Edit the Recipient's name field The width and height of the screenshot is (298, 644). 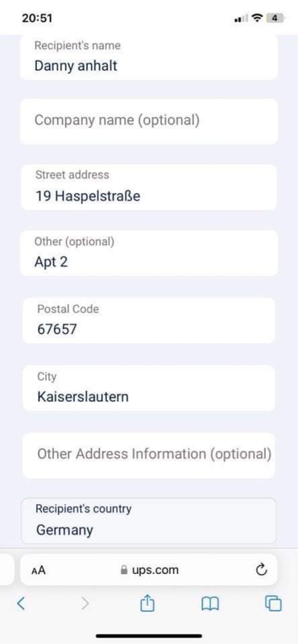tap(149, 57)
